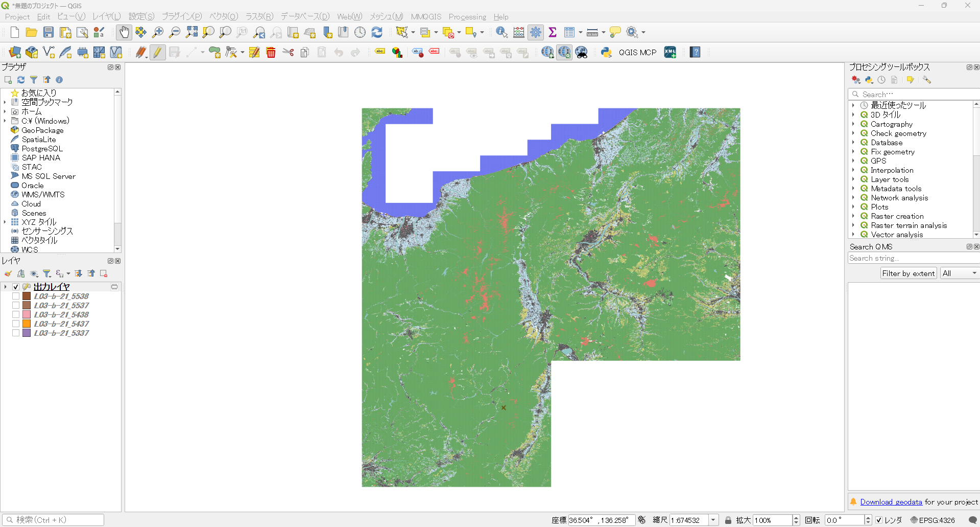Open the Python console icon
The width and height of the screenshot is (980, 527).
coord(606,52)
